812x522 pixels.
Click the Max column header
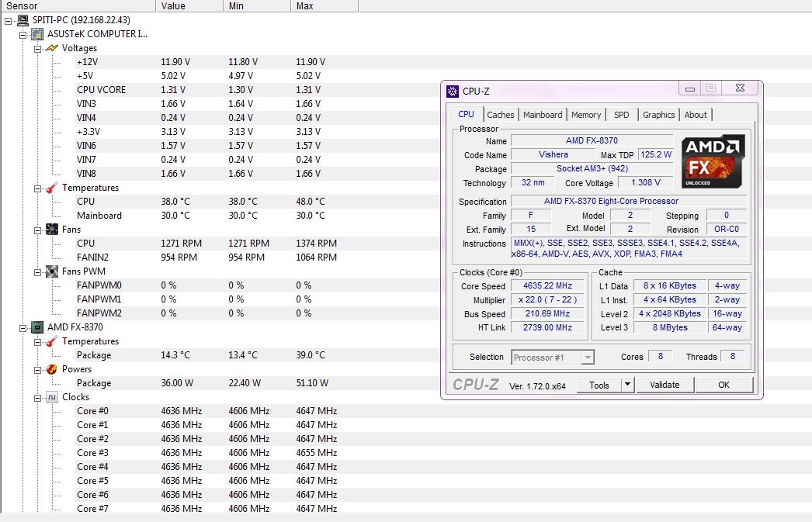pos(324,5)
